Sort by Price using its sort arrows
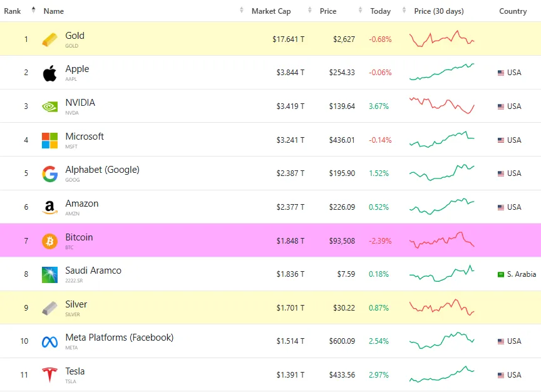541x392 pixels. click(360, 10)
